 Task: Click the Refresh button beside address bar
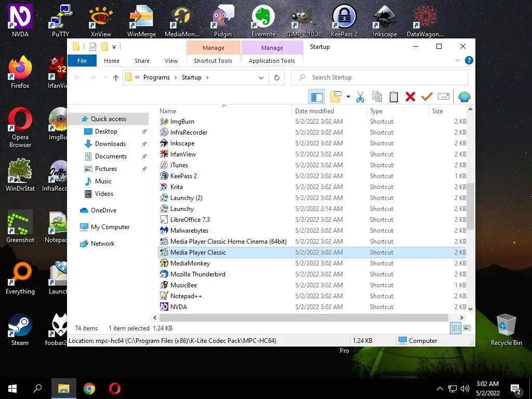(x=277, y=78)
